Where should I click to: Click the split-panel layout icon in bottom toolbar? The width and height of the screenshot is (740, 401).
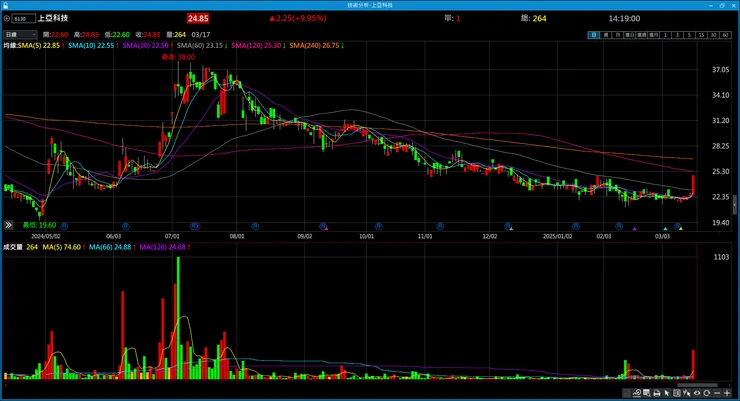[x=677, y=393]
